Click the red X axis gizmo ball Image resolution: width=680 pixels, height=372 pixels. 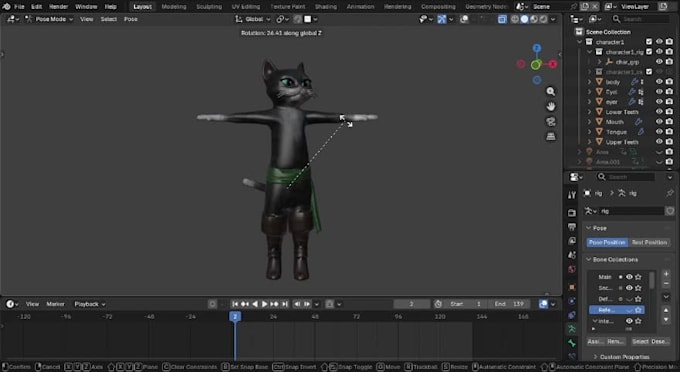pyautogui.click(x=553, y=64)
